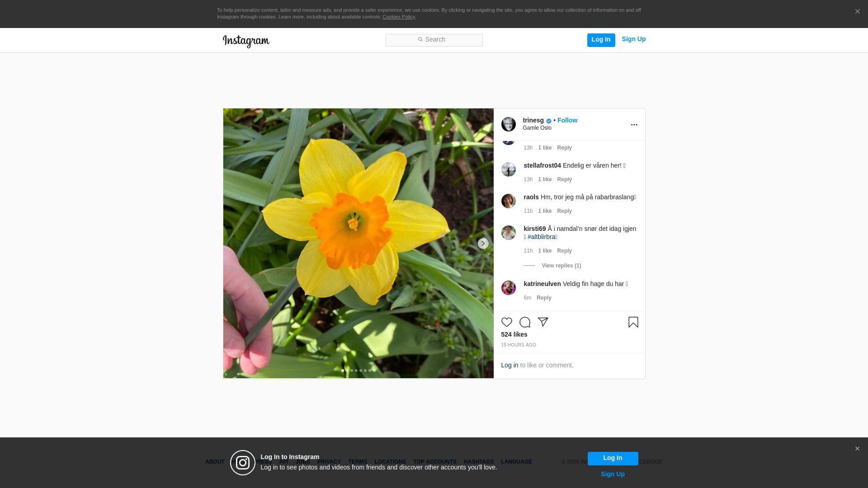Click the 15 hours ago timestamp
Image resolution: width=868 pixels, height=488 pixels.
point(518,345)
